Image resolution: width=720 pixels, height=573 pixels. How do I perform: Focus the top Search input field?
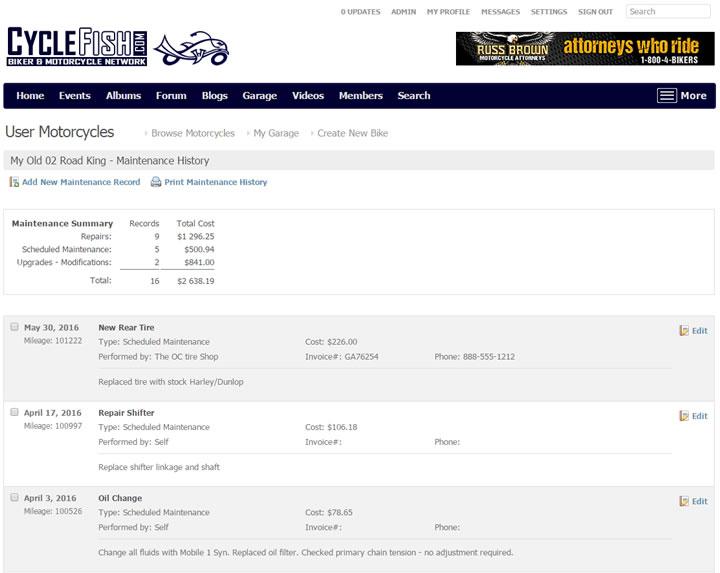[668, 11]
